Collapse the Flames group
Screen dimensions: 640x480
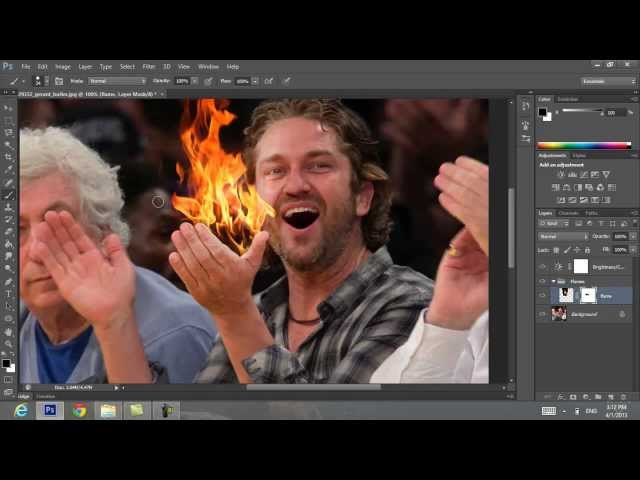[x=553, y=281]
